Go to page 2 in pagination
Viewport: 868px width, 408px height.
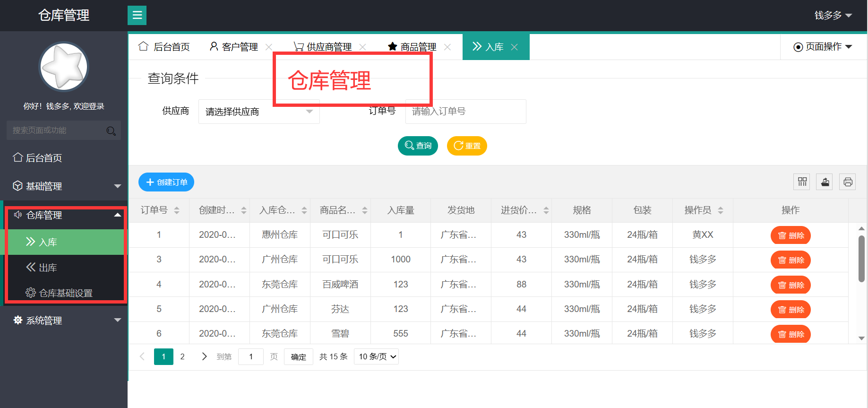pos(182,356)
